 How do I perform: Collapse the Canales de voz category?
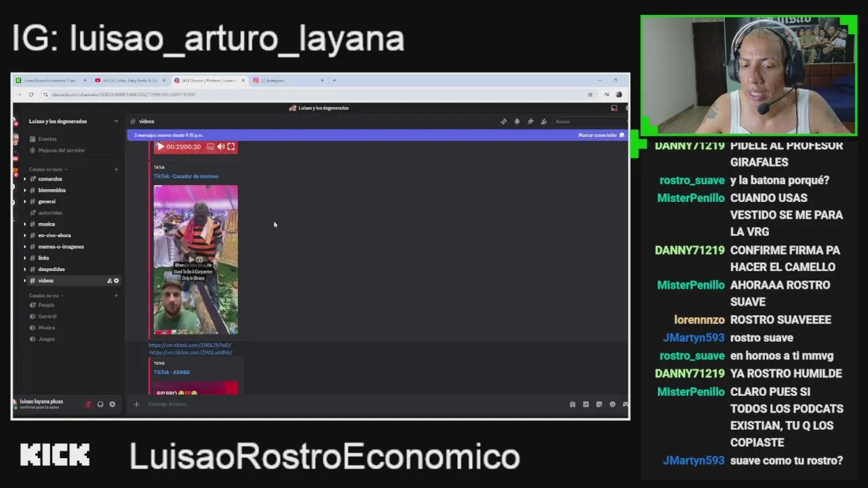click(45, 296)
